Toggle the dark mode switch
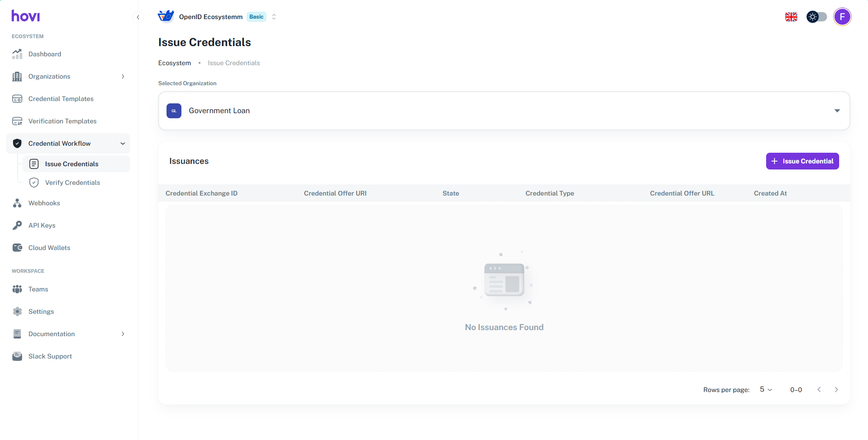This screenshot has width=868, height=440. point(816,17)
